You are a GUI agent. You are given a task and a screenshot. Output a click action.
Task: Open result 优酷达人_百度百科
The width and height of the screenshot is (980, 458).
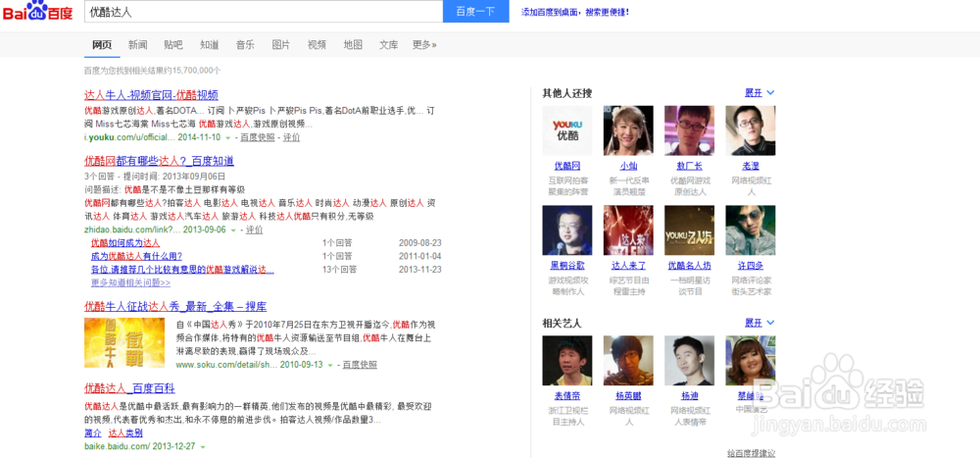tap(129, 388)
